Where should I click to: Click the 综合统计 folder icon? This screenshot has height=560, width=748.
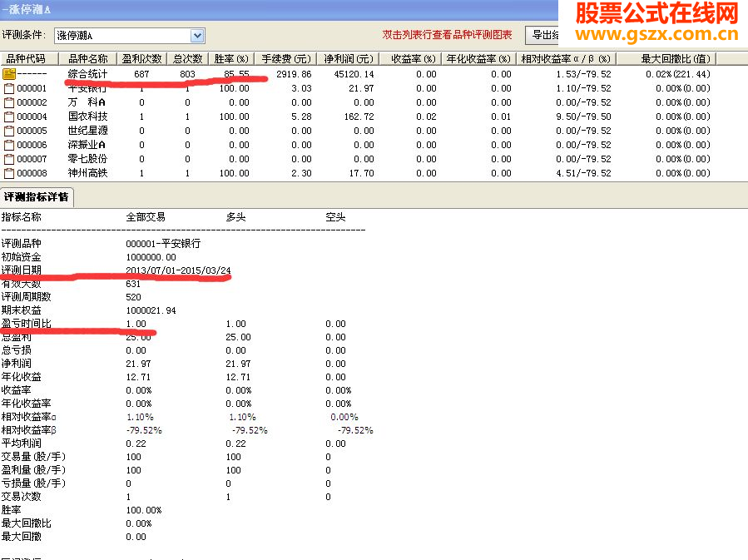coord(8,74)
